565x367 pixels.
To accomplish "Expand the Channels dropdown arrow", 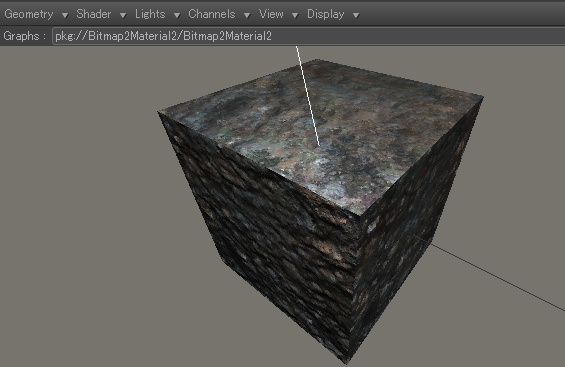I will point(247,15).
